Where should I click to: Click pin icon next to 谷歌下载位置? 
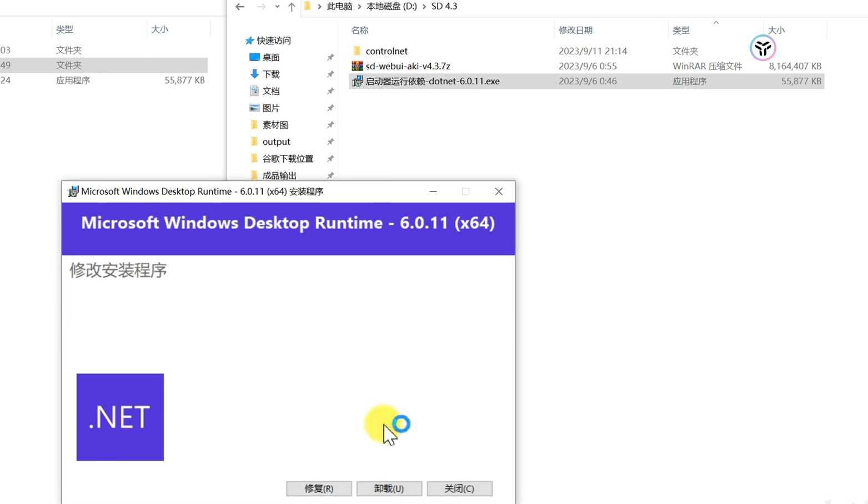(x=330, y=159)
